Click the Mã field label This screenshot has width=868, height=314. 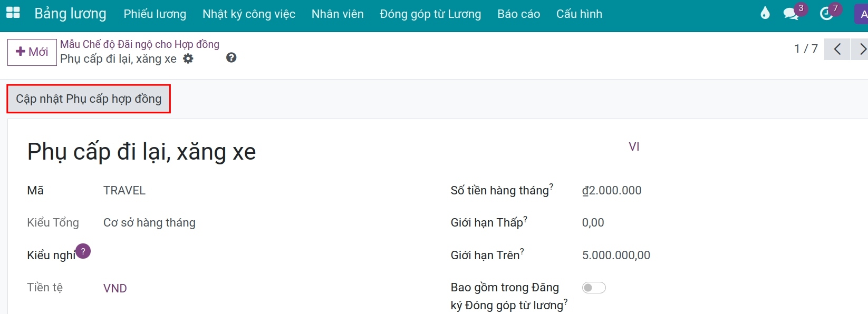[x=35, y=191]
